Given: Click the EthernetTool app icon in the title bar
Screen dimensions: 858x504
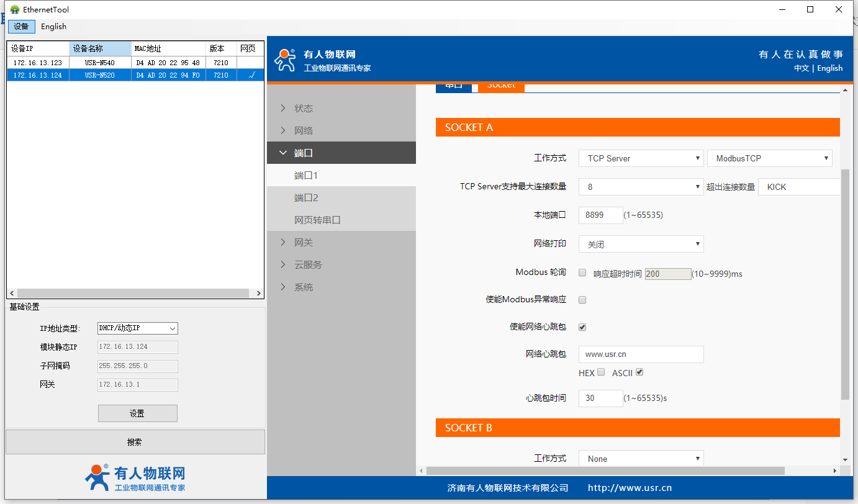Looking at the screenshot, I should pos(15,9).
